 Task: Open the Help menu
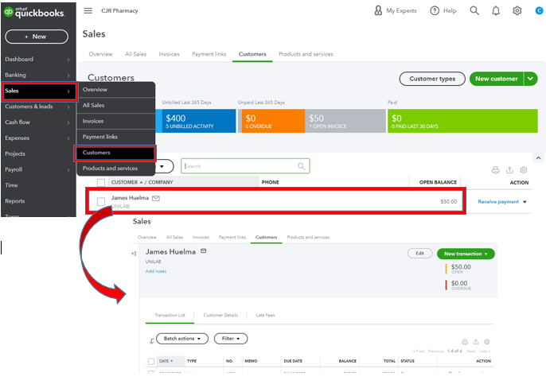click(443, 11)
